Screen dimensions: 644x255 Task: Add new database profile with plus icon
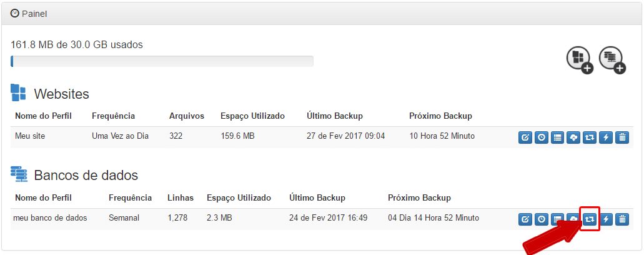pos(612,60)
